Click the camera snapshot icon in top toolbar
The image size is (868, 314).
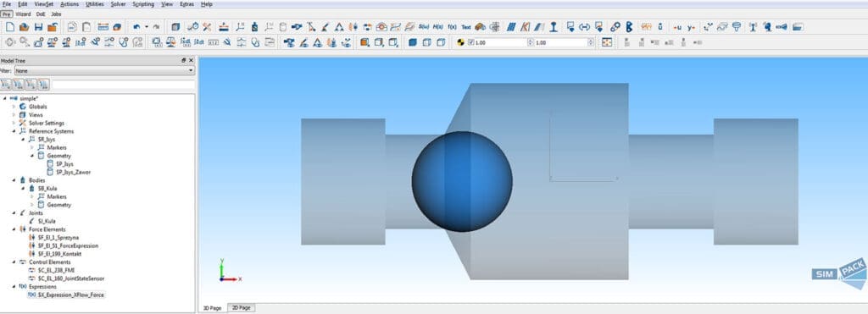[381, 26]
